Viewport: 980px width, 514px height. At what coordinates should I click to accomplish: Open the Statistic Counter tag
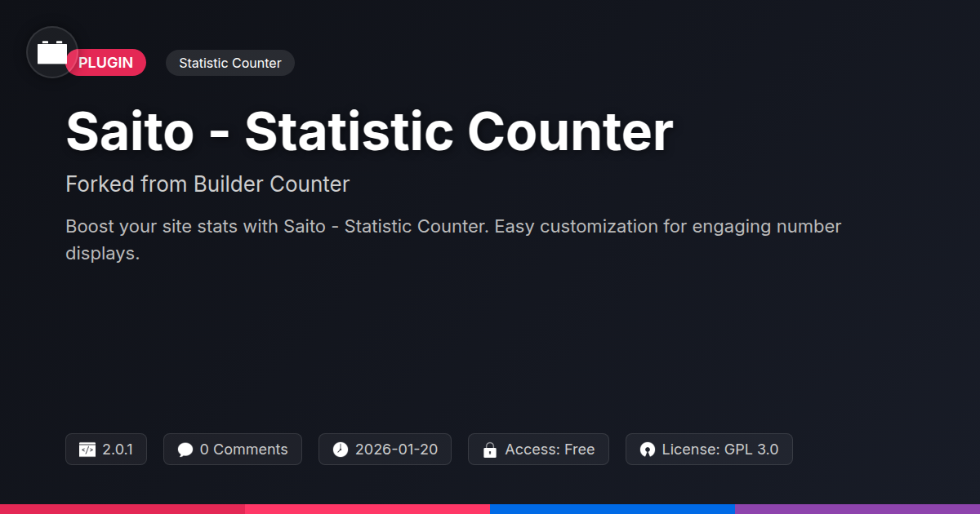click(230, 63)
